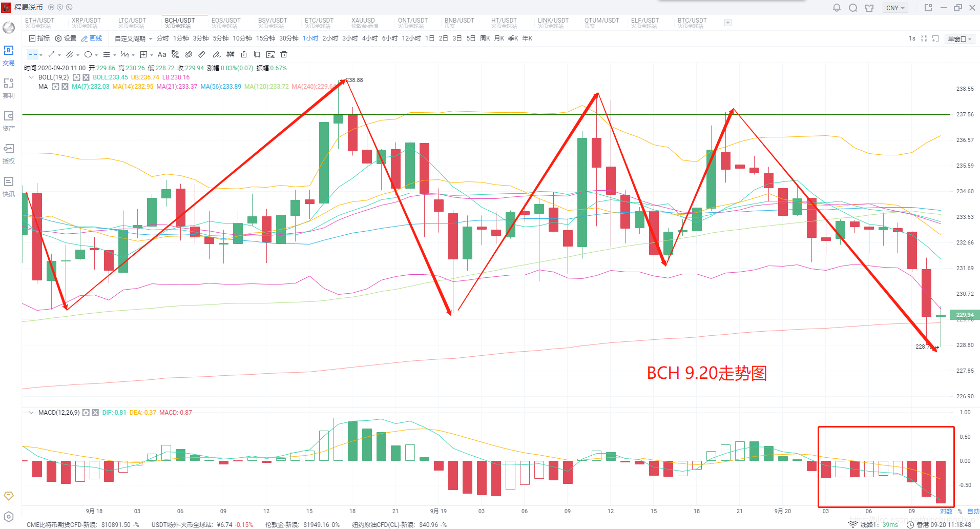
Task: Choose the ruler measurement tool
Action: [x=202, y=54]
